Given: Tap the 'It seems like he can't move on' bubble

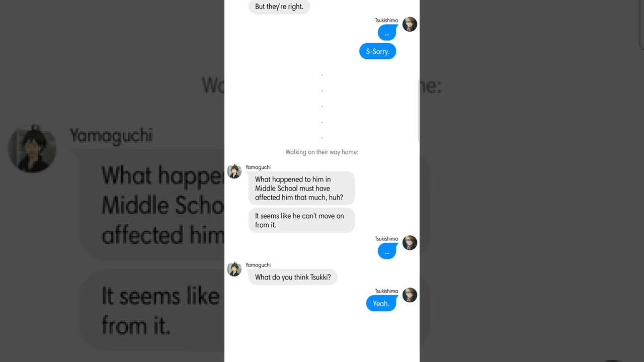Looking at the screenshot, I should point(301,220).
